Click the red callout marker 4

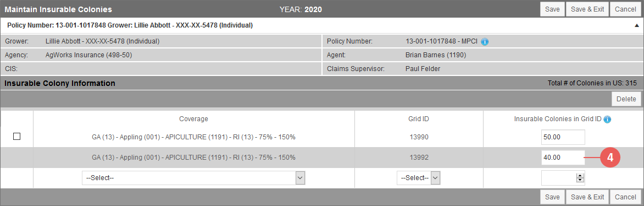click(x=610, y=158)
